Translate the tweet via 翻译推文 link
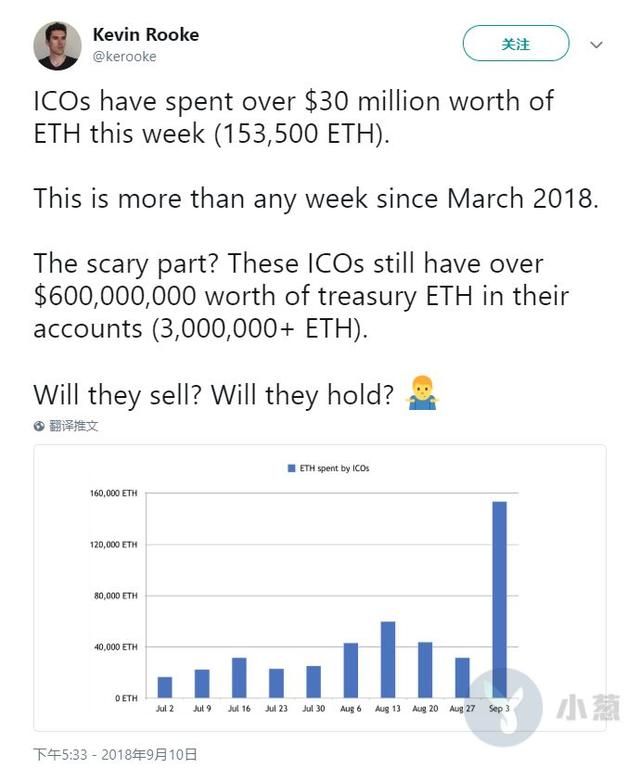Image resolution: width=640 pixels, height=768 pixels. [x=73, y=426]
